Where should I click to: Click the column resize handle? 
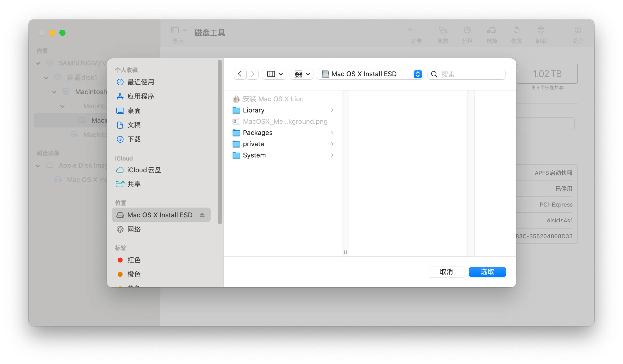[346, 252]
